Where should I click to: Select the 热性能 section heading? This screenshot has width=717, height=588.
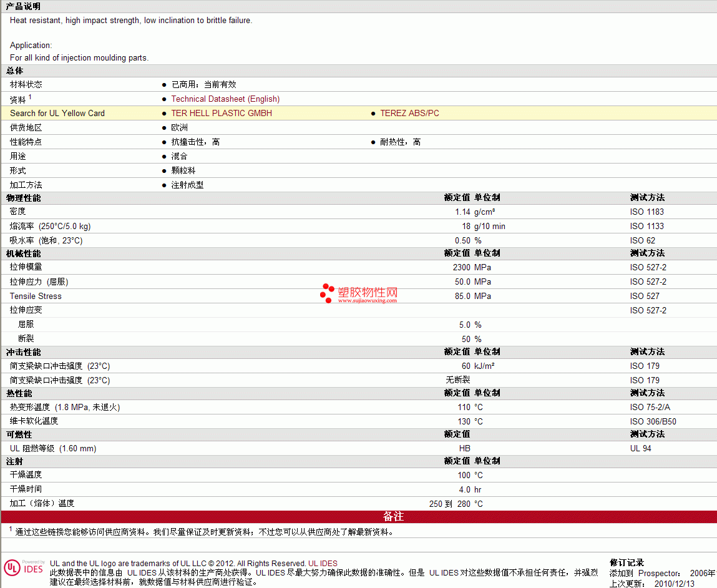(19, 394)
